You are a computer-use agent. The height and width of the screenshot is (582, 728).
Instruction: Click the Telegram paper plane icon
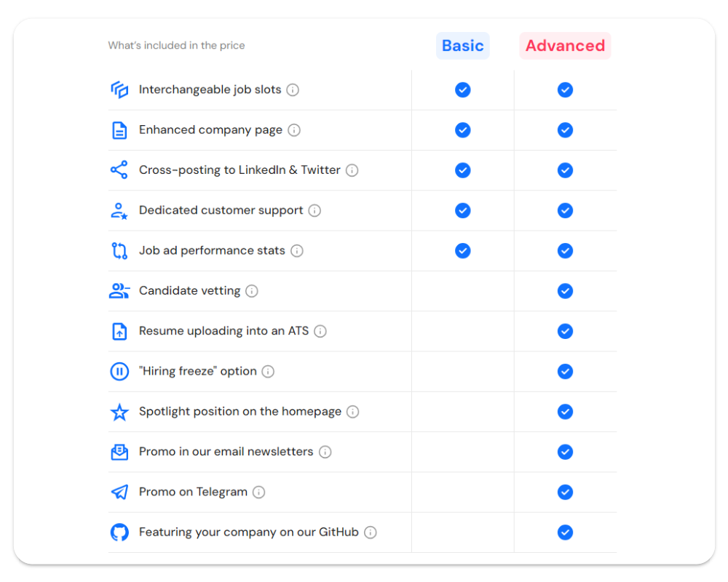coord(119,493)
